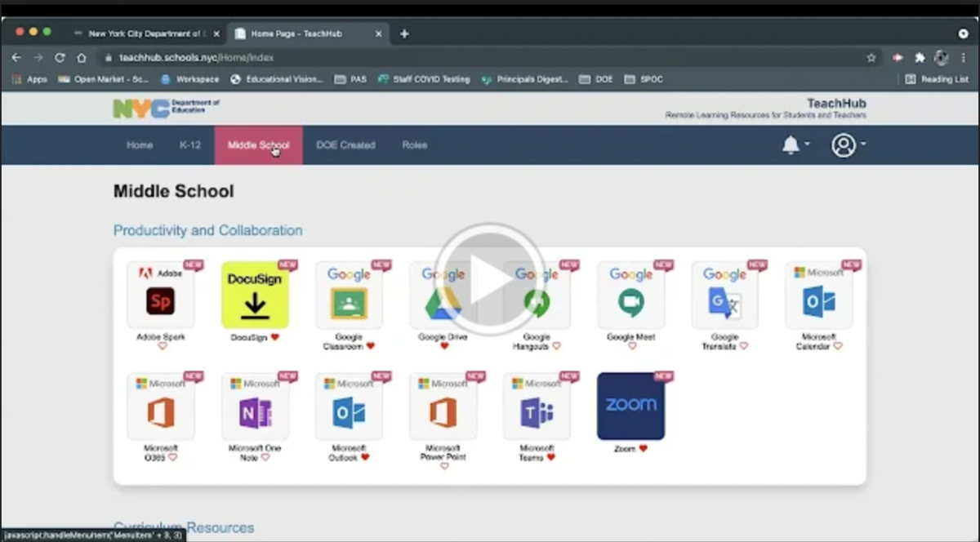This screenshot has width=980, height=542.
Task: Toggle favorite heart for Microsoft One Note
Action: click(x=265, y=457)
